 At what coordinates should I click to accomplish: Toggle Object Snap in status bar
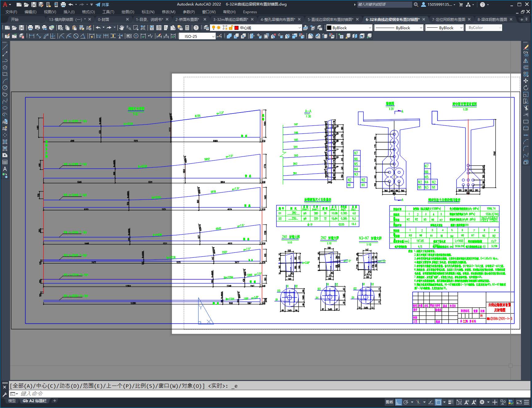439,402
